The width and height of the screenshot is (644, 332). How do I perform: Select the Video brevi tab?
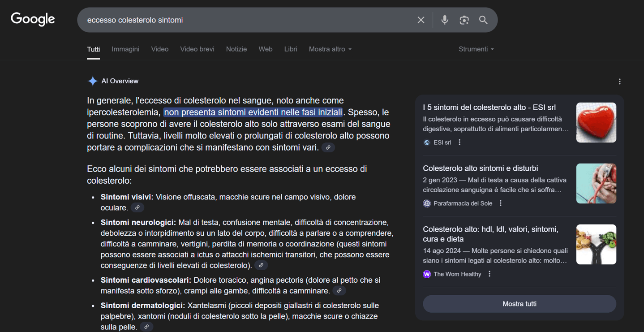197,49
